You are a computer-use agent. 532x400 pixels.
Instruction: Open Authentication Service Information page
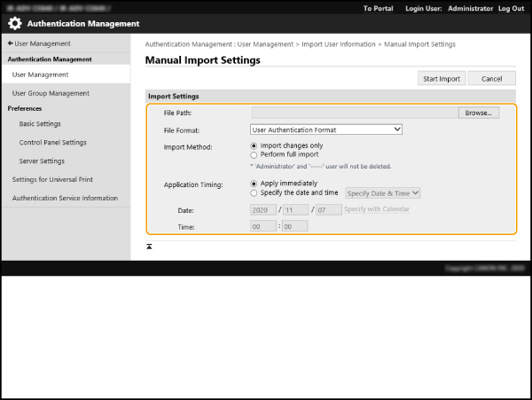click(x=65, y=199)
